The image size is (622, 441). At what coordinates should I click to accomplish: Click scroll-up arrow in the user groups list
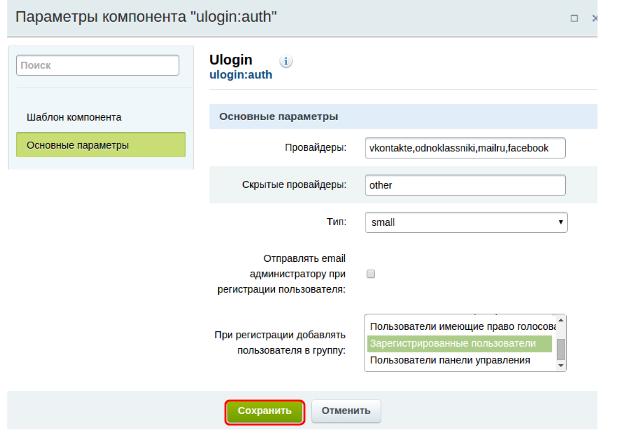561,321
